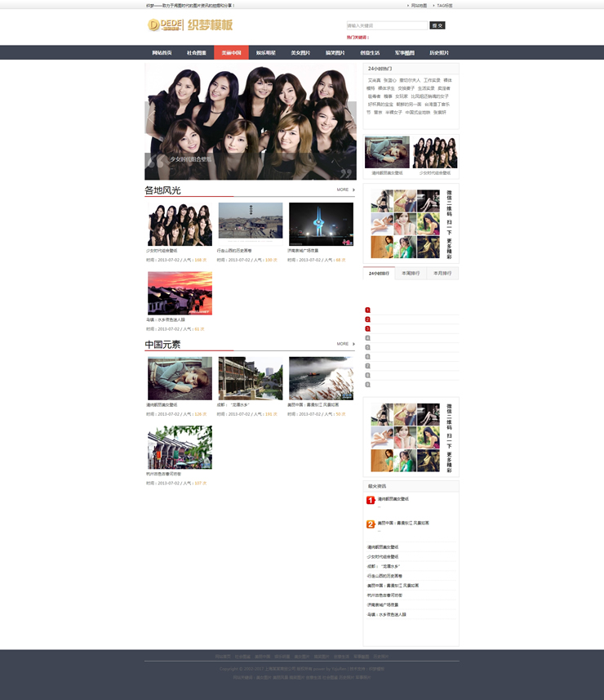Screen dimensions: 604x700
Task: Open the 乌镇：水乡夜色迷人眼 link in 最火资讯
Action: coord(386,614)
